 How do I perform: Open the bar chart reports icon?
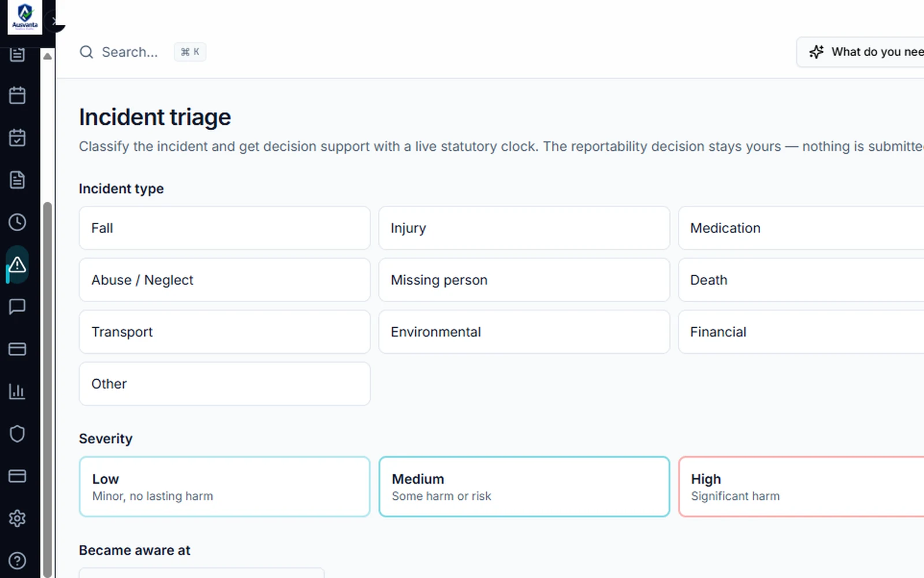coord(17,391)
